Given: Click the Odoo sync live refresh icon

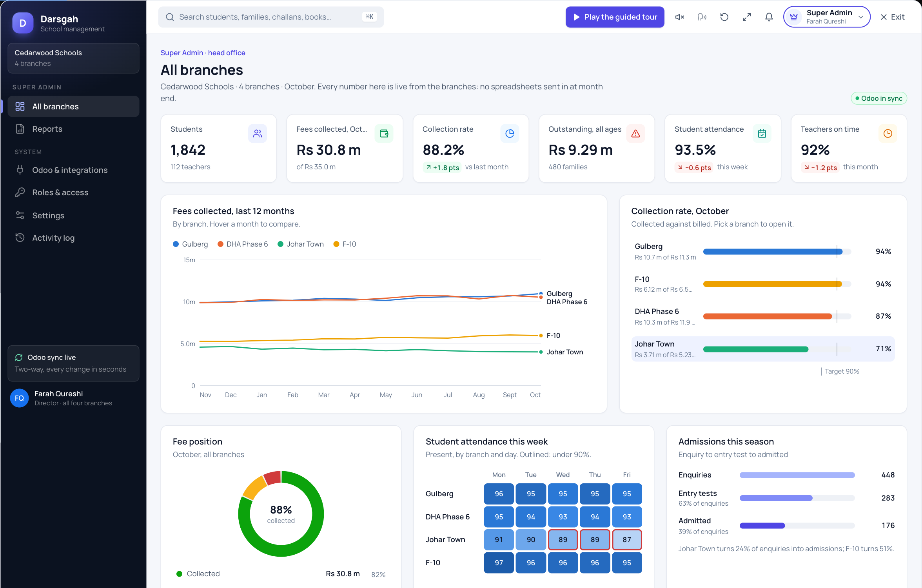Looking at the screenshot, I should click(x=19, y=358).
